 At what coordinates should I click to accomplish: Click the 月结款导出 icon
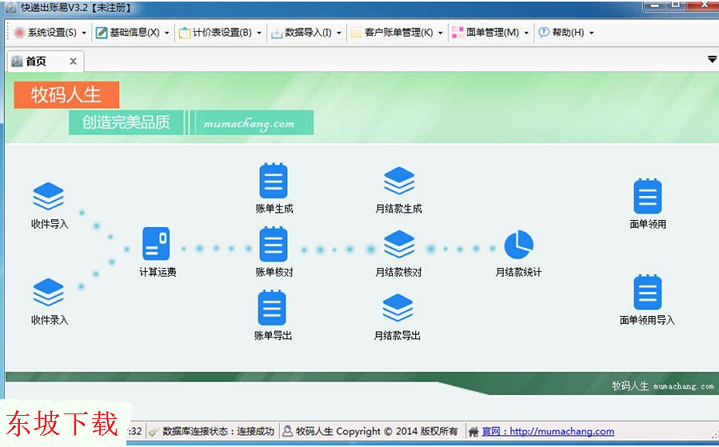point(398,308)
